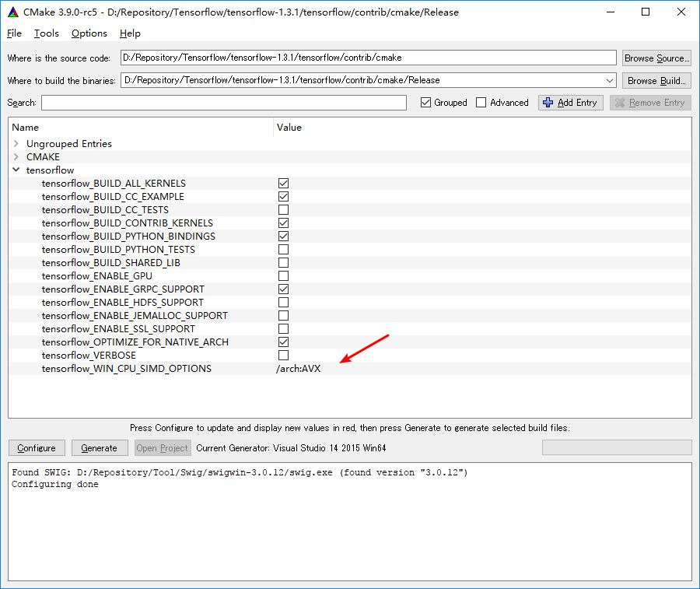Check tensorflow_ENABLE_JEMALLOC_SUPPORT option
Screen dimensions: 700x589
click(283, 315)
